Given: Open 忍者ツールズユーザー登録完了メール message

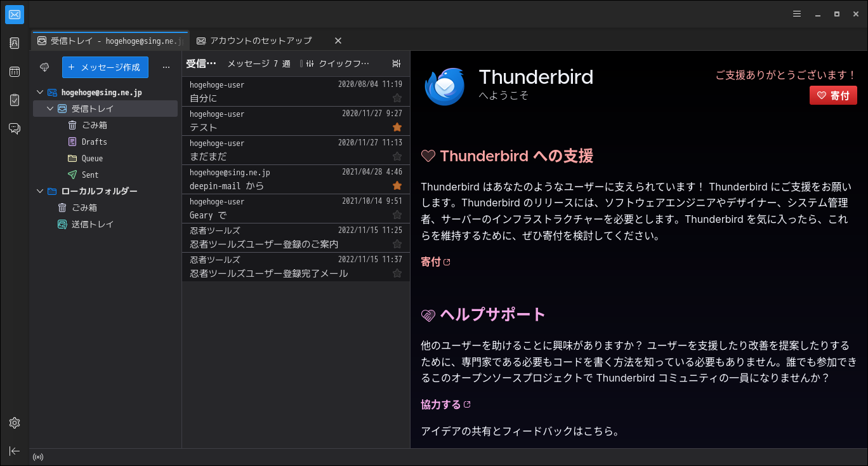Looking at the screenshot, I should (296, 267).
